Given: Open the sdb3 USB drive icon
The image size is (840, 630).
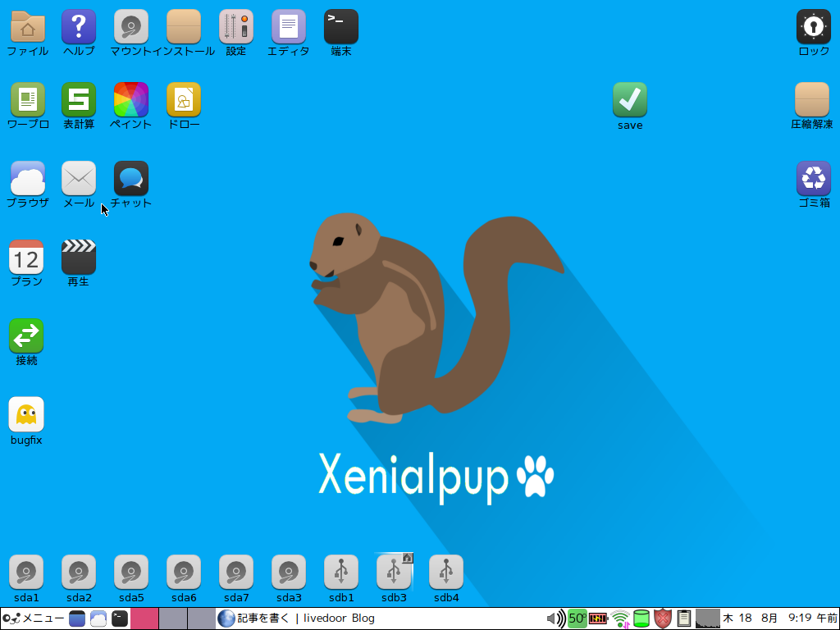Looking at the screenshot, I should tap(394, 572).
